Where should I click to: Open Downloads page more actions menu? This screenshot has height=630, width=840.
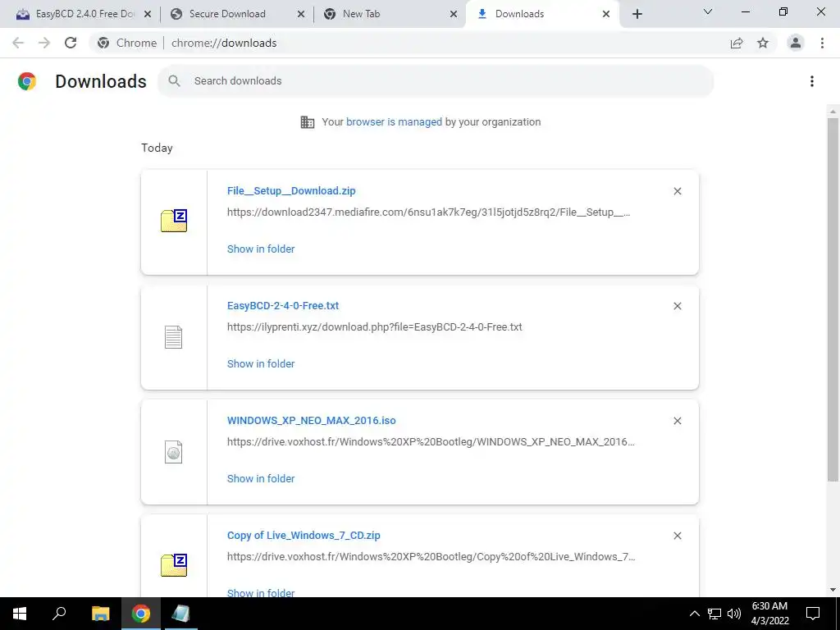click(812, 81)
